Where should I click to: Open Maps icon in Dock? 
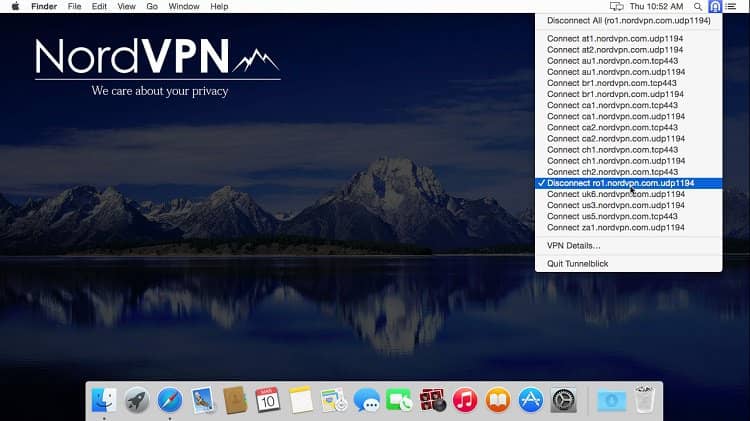pos(334,400)
